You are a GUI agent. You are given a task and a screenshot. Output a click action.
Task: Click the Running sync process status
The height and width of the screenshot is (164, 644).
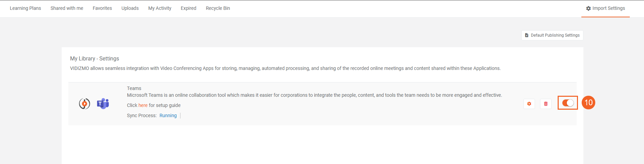coord(168,115)
